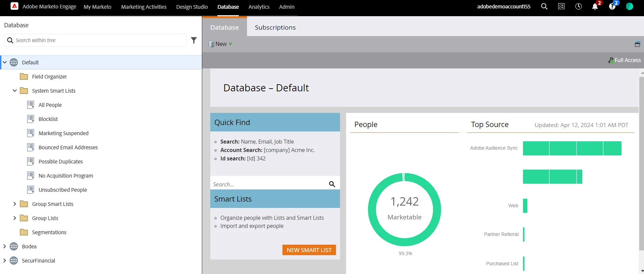Click the Full Access key icon
The height and width of the screenshot is (274, 644).
611,60
